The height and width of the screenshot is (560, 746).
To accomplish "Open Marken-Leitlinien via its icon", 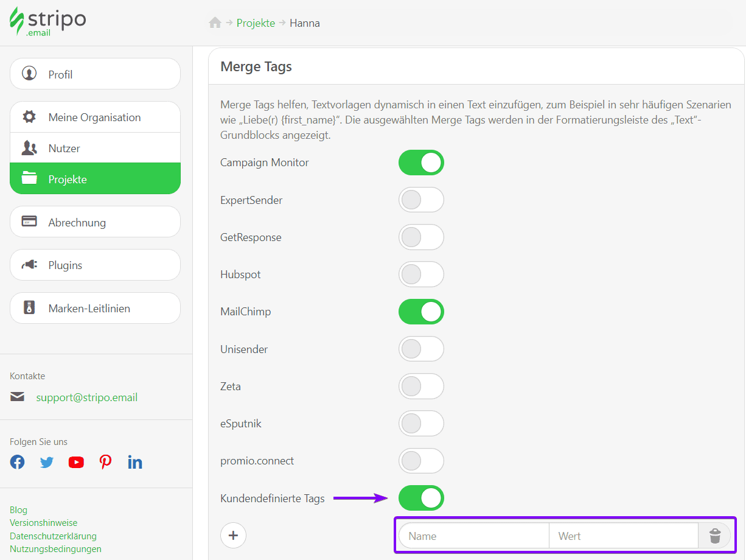I will [x=29, y=308].
